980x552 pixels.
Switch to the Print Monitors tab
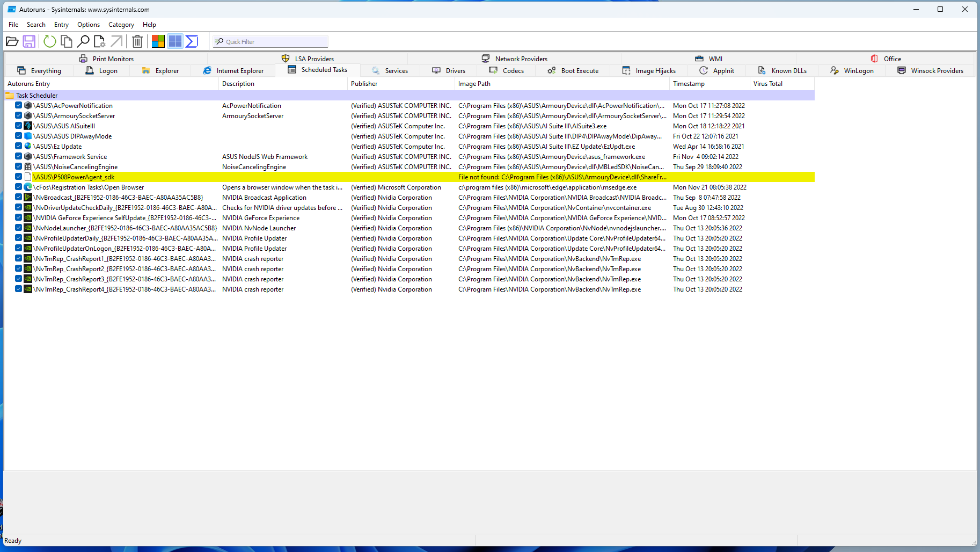106,59
